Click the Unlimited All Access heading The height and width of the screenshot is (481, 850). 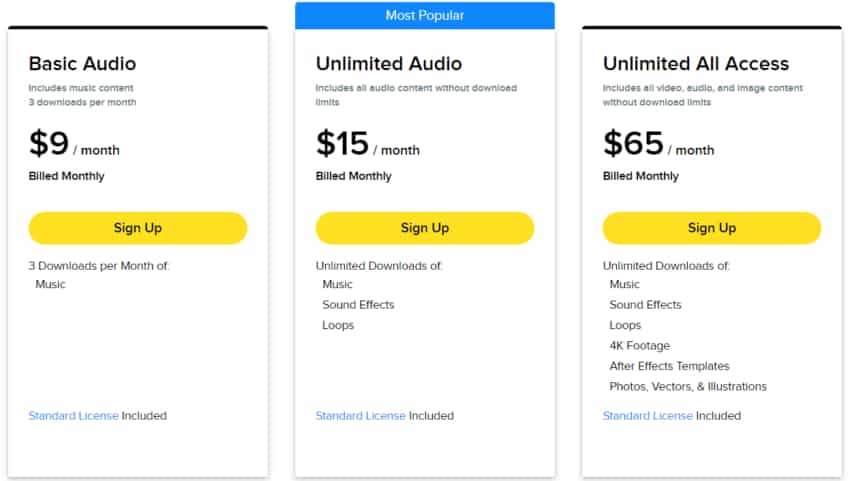click(x=695, y=64)
